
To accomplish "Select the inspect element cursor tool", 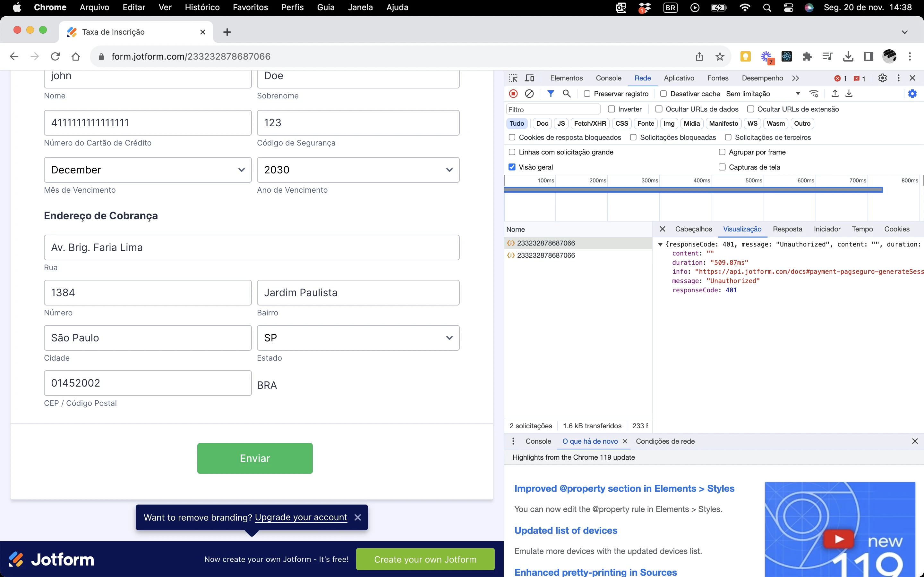I will pos(513,78).
